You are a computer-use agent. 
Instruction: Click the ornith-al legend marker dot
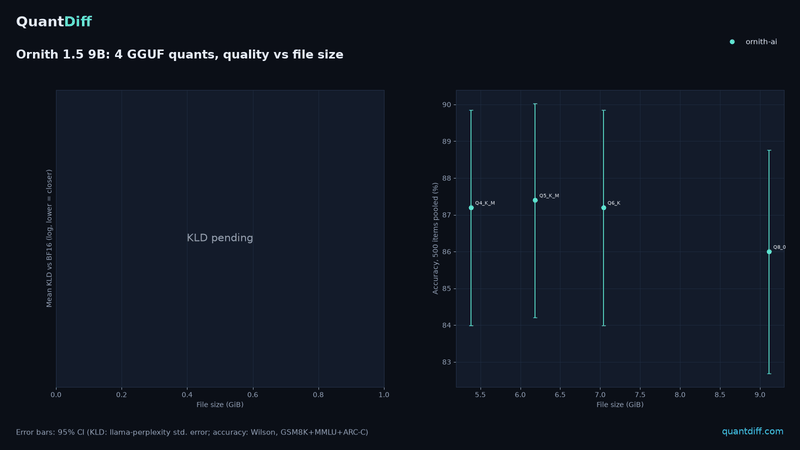pos(732,42)
